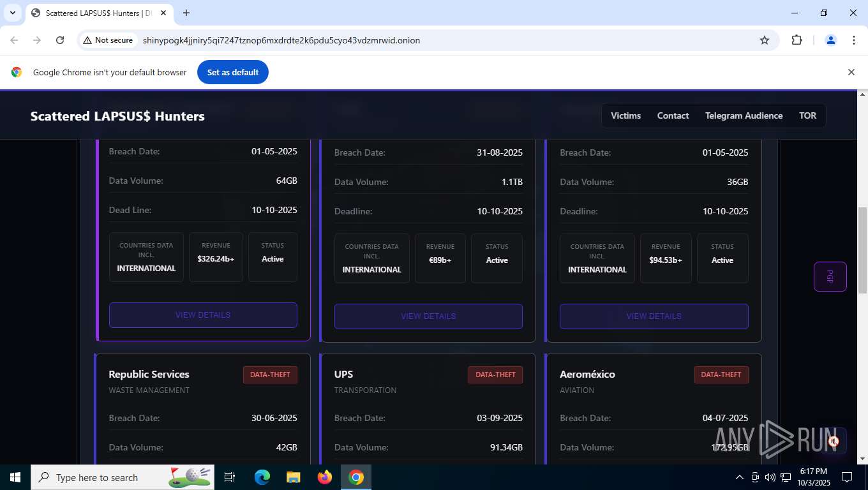Dismiss the default browser notification bar
Screen dimensions: 868x490
[851, 72]
